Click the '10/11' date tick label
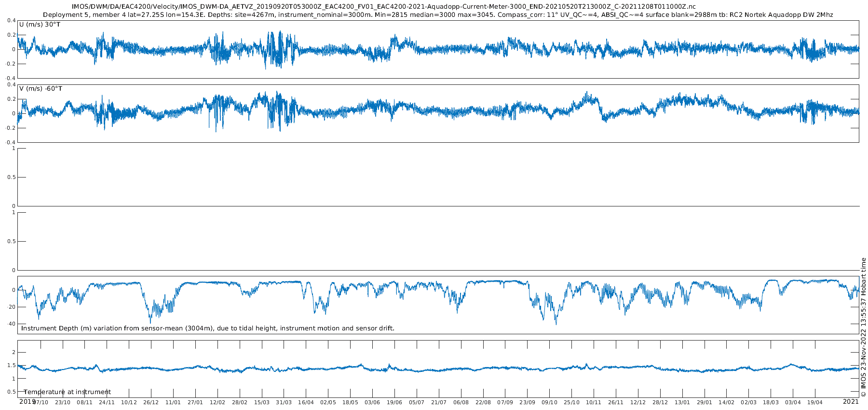This screenshot has height=410, width=868. [x=594, y=402]
